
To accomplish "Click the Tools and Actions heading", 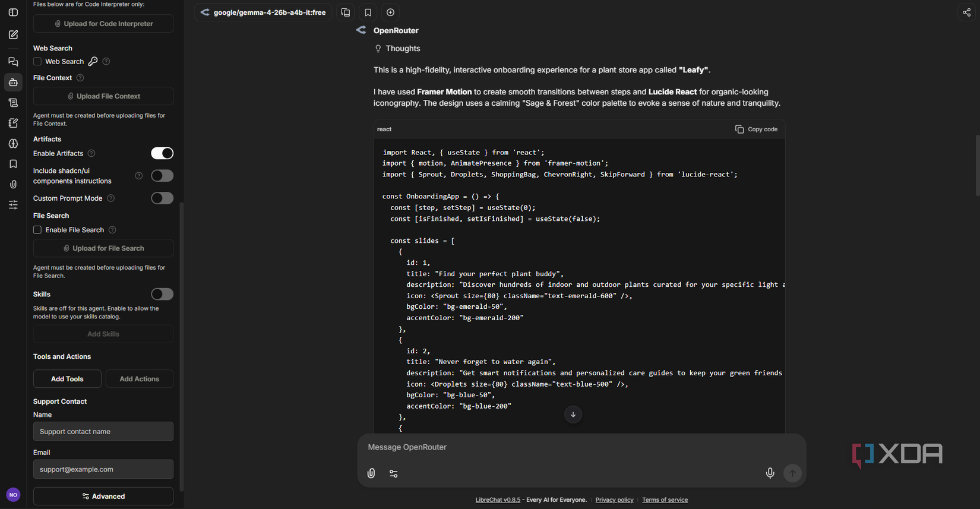I will tap(62, 356).
